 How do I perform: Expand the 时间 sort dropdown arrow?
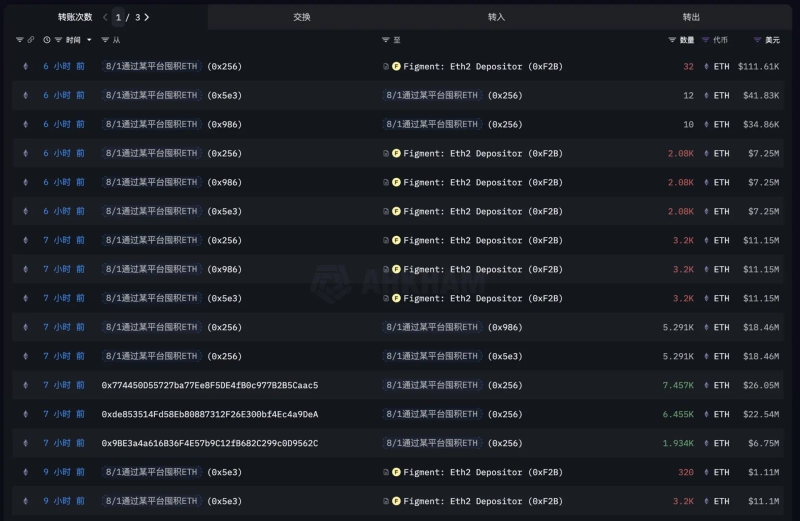point(89,40)
